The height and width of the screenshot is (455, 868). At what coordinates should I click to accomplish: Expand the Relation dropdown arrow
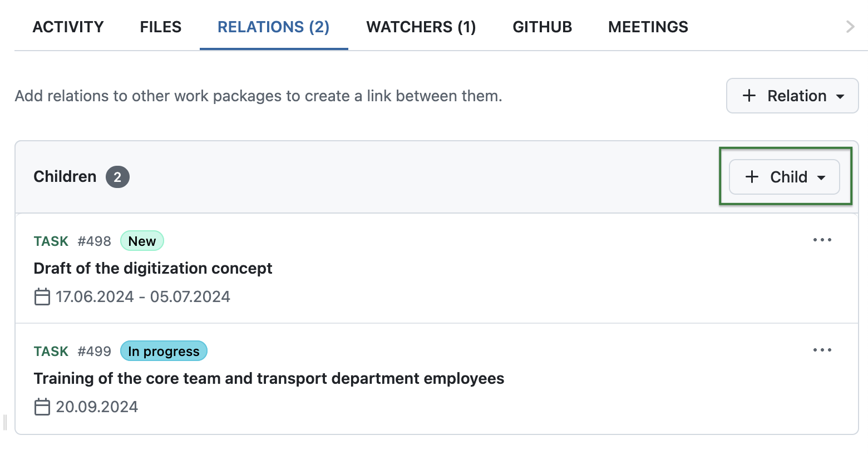tap(840, 96)
